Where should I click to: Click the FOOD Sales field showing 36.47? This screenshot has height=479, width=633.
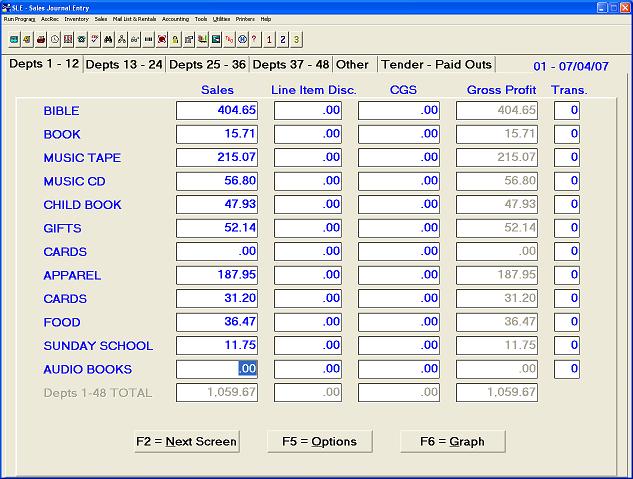[217, 322]
